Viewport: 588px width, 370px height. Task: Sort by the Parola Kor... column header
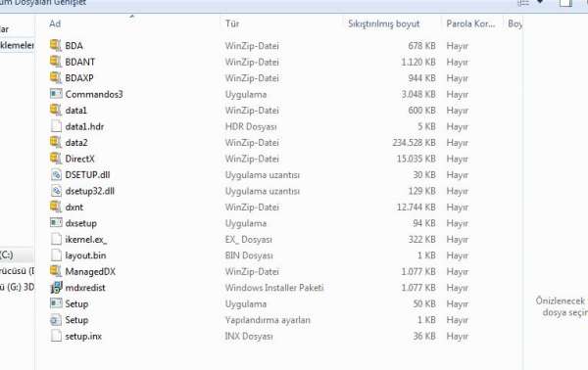click(x=470, y=23)
